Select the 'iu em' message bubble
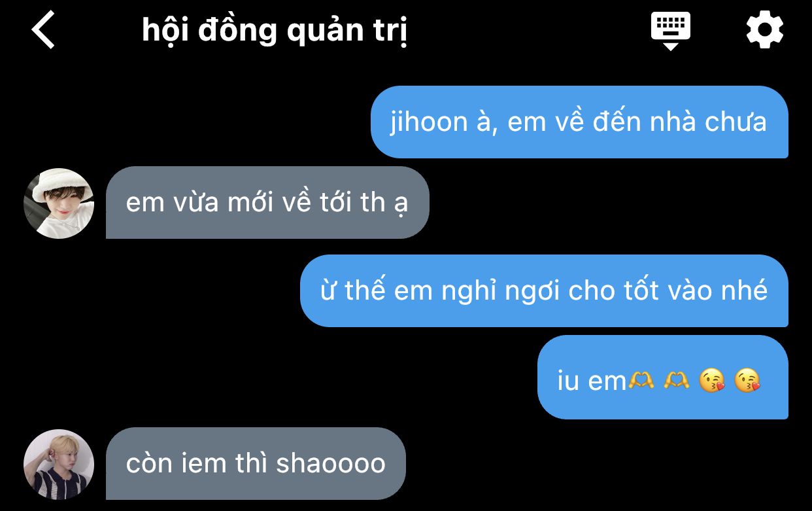812x511 pixels. pyautogui.click(x=663, y=378)
